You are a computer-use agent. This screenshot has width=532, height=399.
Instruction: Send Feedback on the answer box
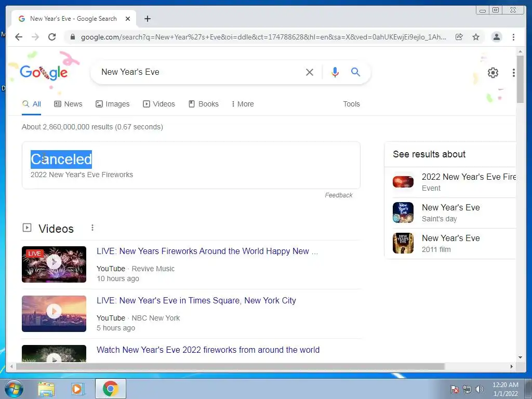[x=339, y=195]
